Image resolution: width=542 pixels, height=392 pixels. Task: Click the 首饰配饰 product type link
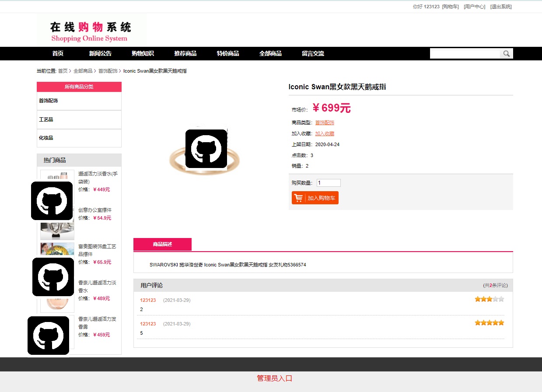point(325,122)
